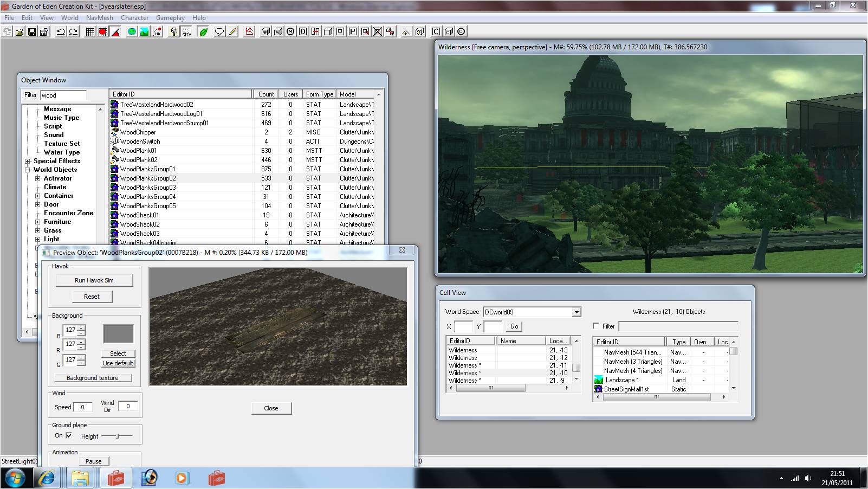868x489 pixels.
Task: Expand the Special Effects tree node
Action: 28,161
